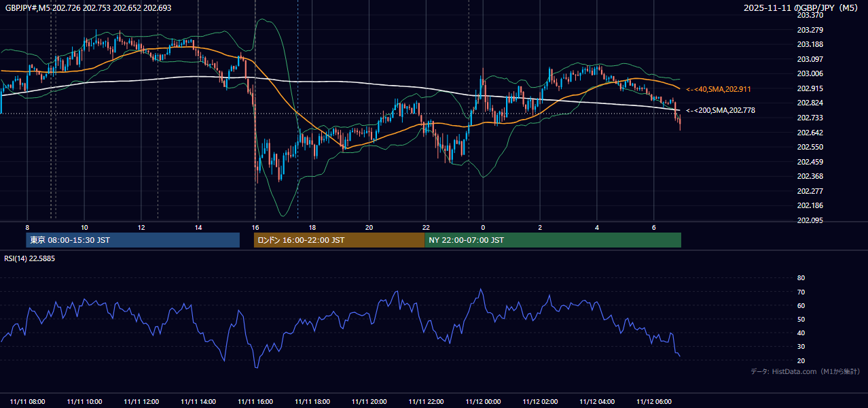
Task: Click the 11/12 02:00 bottom time label
Action: coord(540,402)
